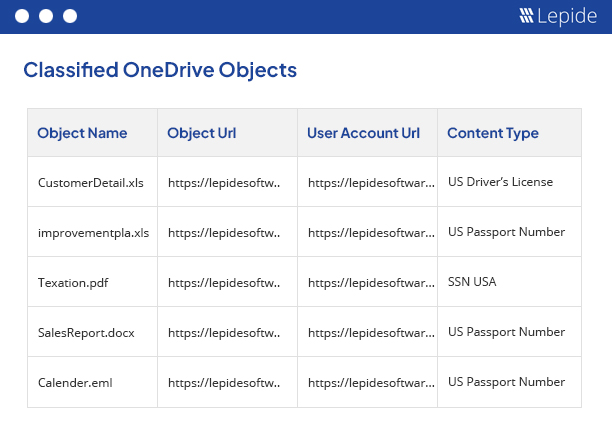
Task: Select the Classified OneDrive Objects heading
Action: (160, 71)
